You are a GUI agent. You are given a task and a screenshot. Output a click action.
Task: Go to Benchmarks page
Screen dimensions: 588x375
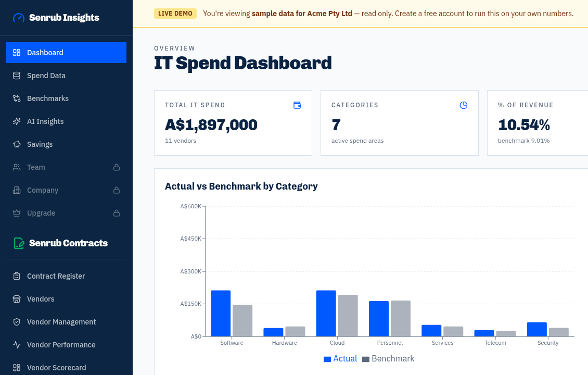pyautogui.click(x=67, y=98)
